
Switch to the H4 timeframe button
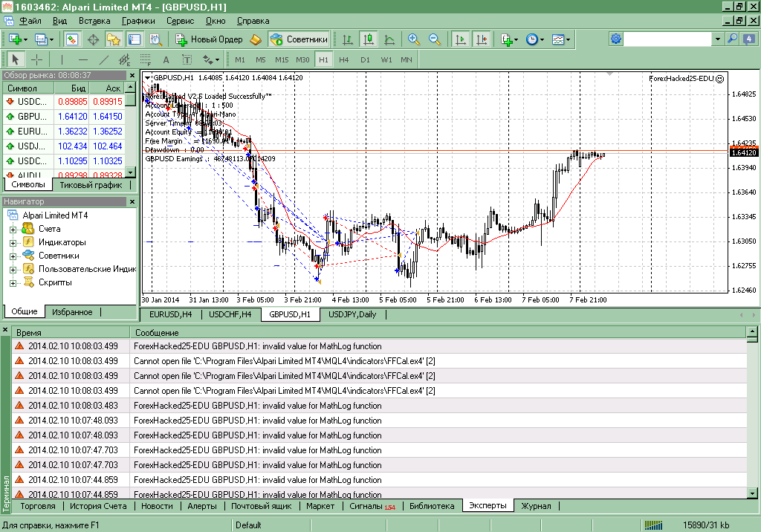tap(343, 59)
